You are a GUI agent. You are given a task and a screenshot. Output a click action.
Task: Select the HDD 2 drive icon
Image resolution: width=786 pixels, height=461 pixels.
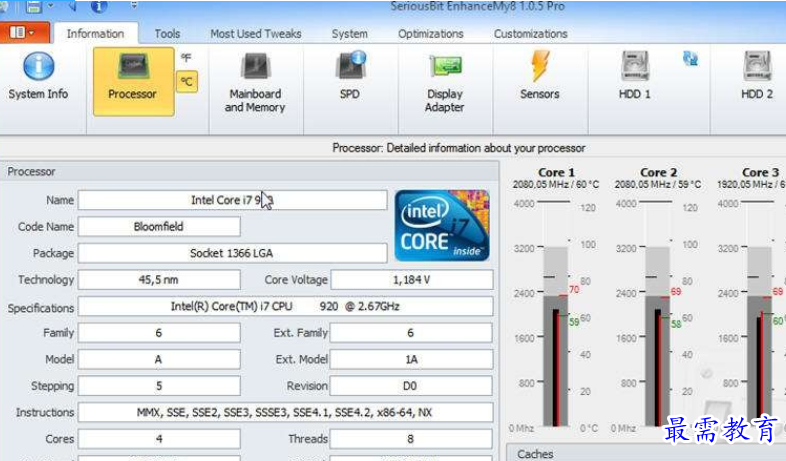coord(757,78)
